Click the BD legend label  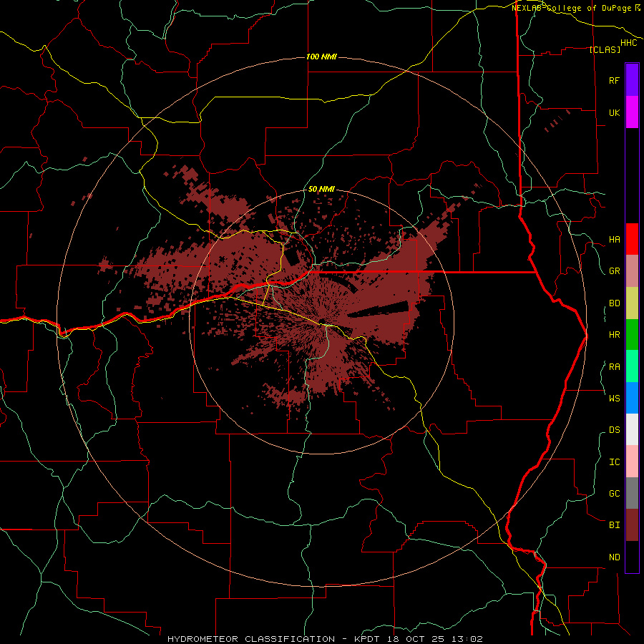coord(614,303)
